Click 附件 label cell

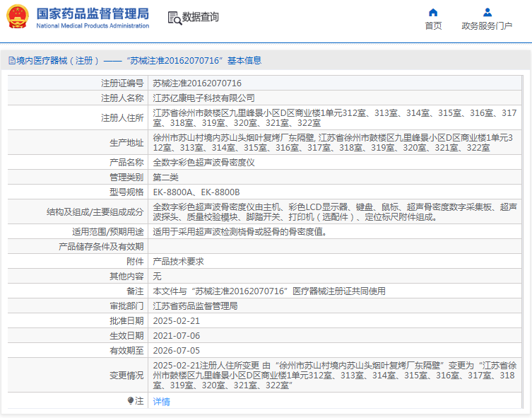point(78,261)
